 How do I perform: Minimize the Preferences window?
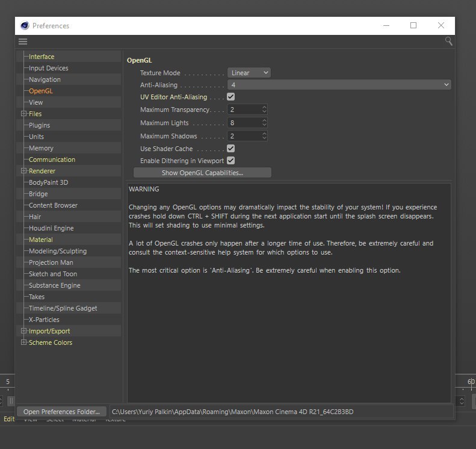[x=386, y=25]
